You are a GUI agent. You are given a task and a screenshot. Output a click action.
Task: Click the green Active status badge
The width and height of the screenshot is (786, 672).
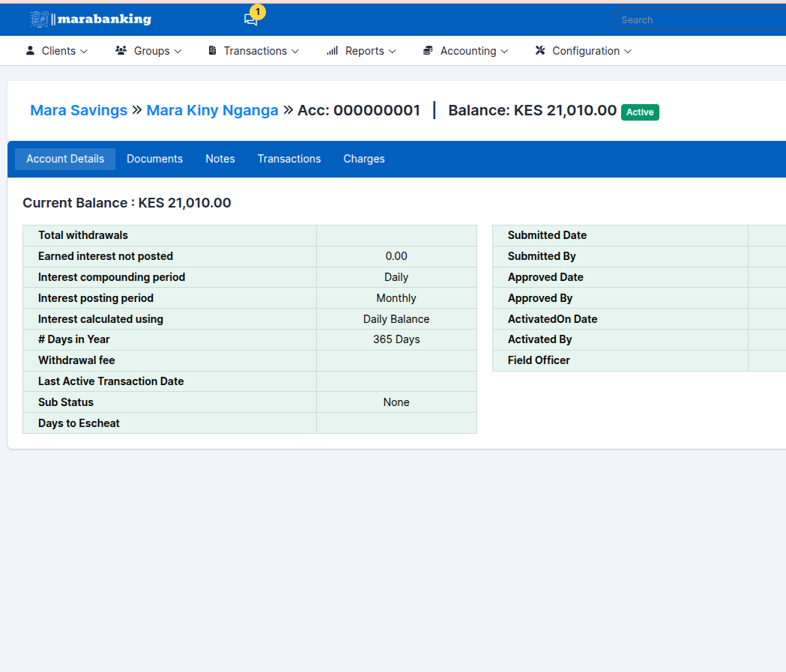pos(640,112)
